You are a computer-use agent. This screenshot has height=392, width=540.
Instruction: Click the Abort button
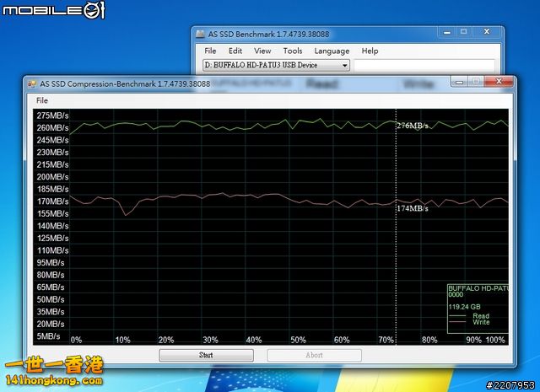coord(314,355)
